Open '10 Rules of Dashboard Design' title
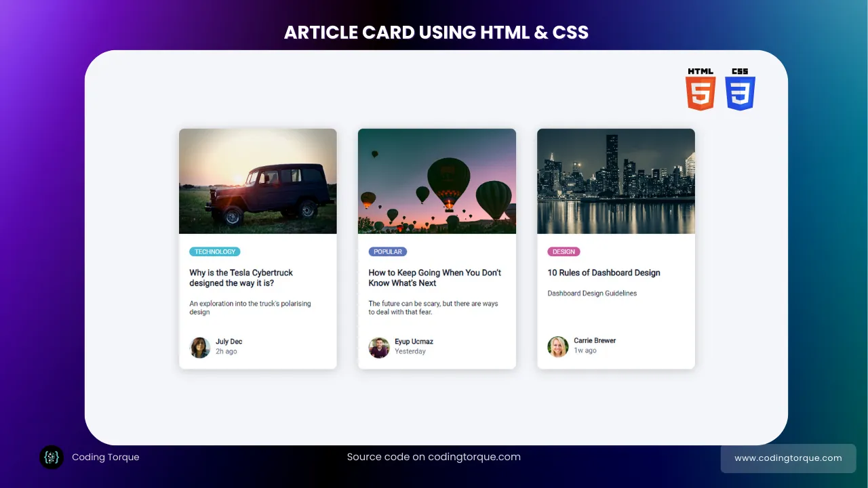This screenshot has height=488, width=868. [x=604, y=272]
